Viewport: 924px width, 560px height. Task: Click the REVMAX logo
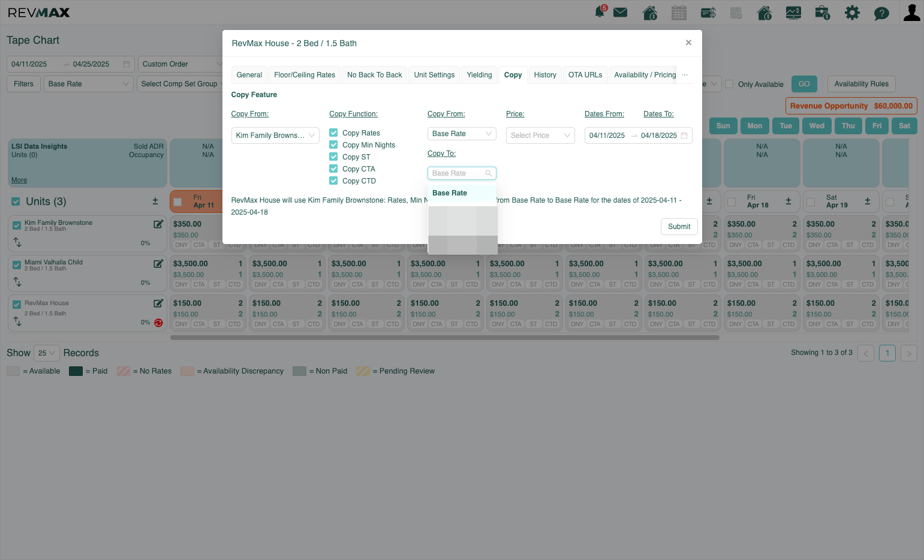click(x=39, y=13)
